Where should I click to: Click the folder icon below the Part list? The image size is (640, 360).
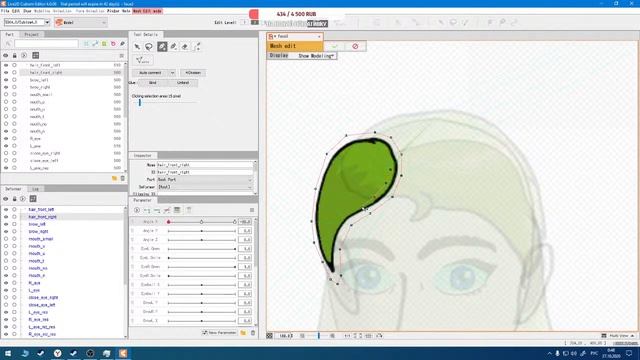pyautogui.click(x=114, y=178)
